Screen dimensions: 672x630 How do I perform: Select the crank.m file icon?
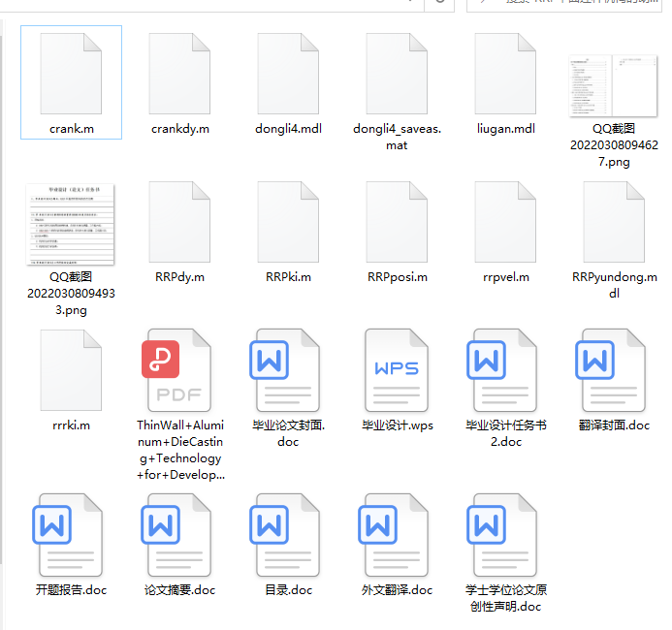(x=71, y=74)
